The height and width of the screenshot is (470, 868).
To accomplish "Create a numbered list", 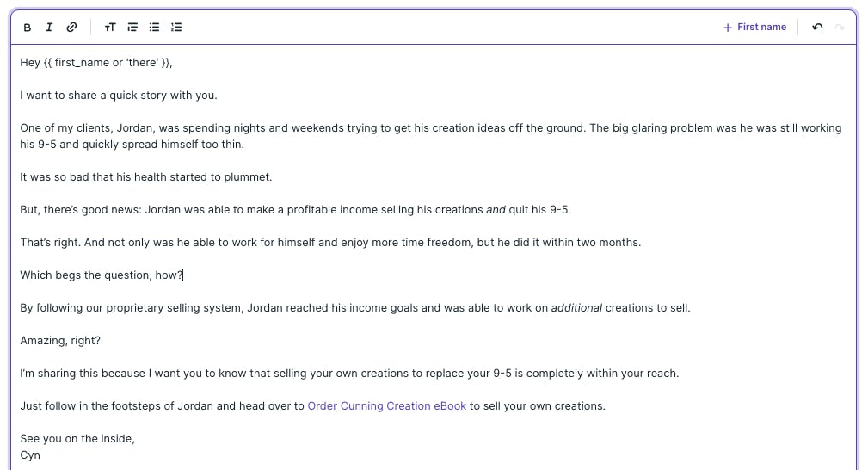I will coord(176,28).
